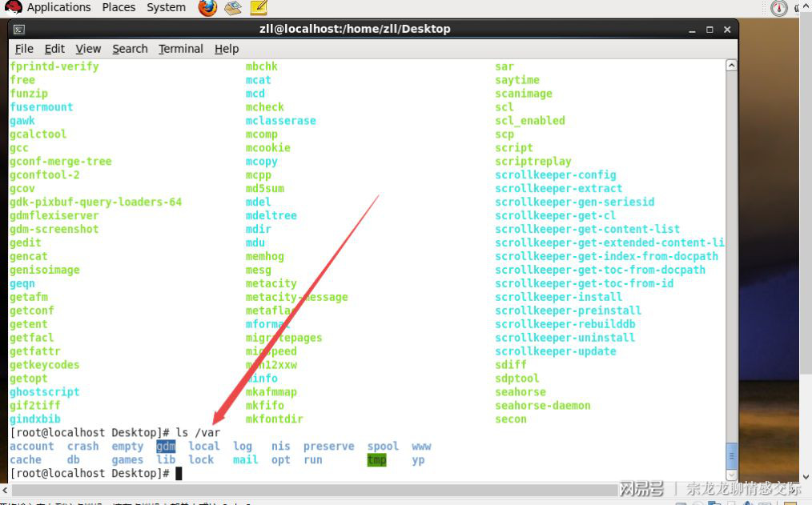The image size is (812, 505).
Task: Click the 'preserve' directory entry
Action: [329, 447]
